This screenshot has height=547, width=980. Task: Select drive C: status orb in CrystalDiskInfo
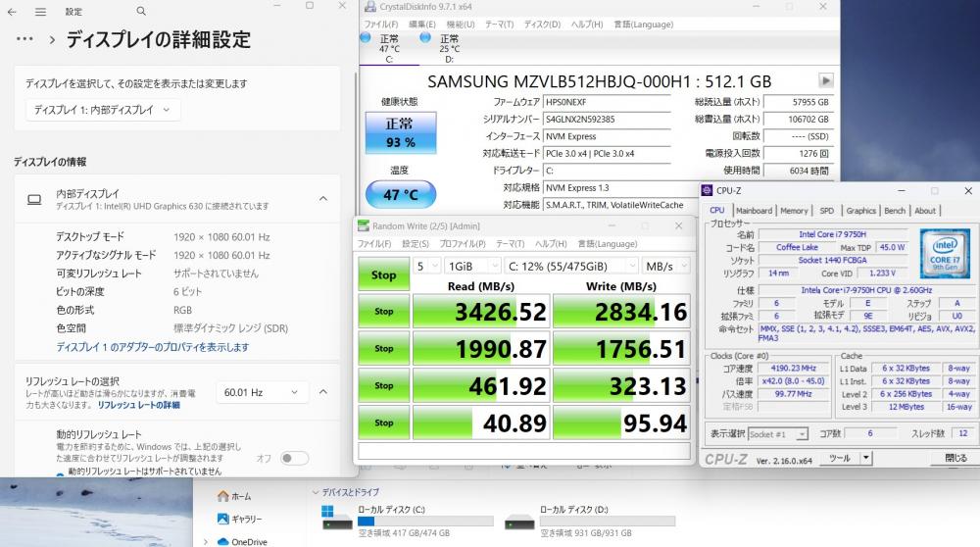coord(366,37)
